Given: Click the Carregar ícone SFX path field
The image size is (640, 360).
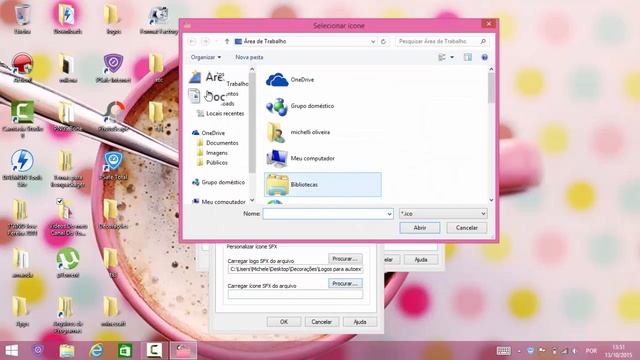Looking at the screenshot, I should [295, 294].
